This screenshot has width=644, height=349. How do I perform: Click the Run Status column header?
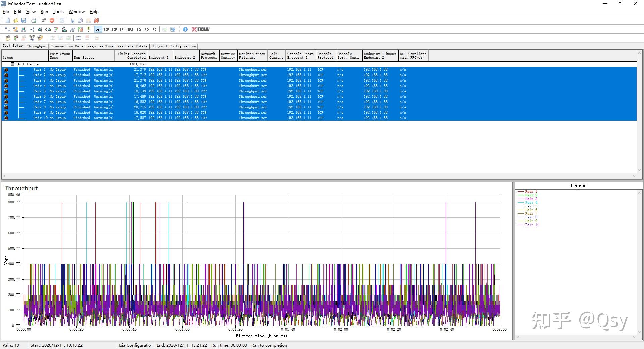(x=84, y=57)
